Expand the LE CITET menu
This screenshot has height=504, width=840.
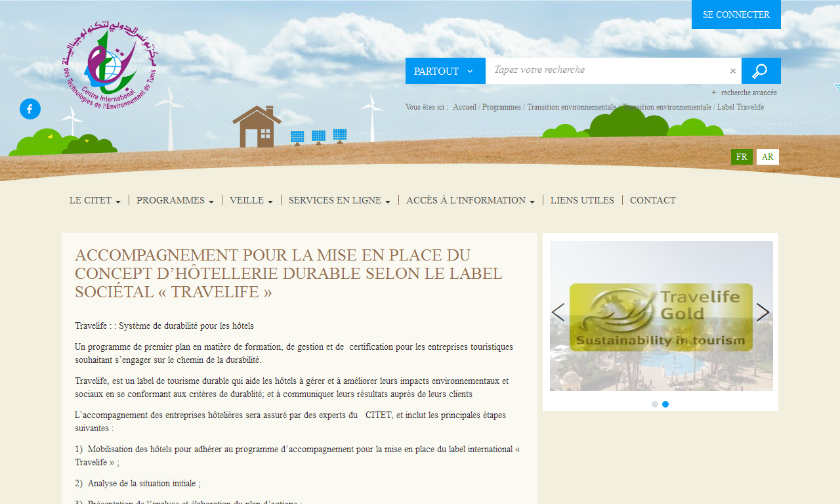point(95,200)
